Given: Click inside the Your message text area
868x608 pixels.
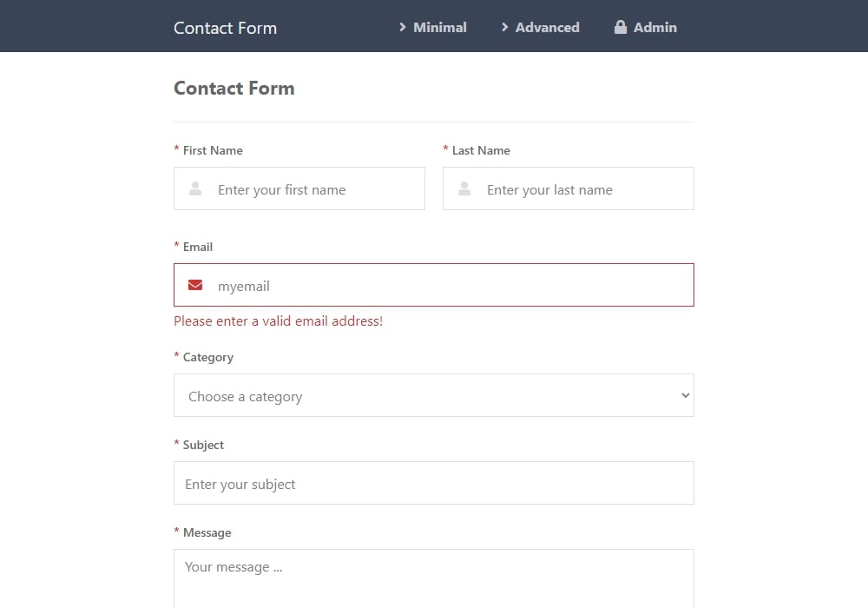Looking at the screenshot, I should [434, 578].
